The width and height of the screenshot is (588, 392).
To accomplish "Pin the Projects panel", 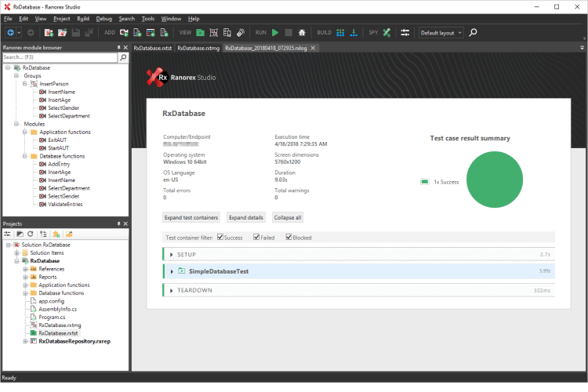I will [x=118, y=223].
